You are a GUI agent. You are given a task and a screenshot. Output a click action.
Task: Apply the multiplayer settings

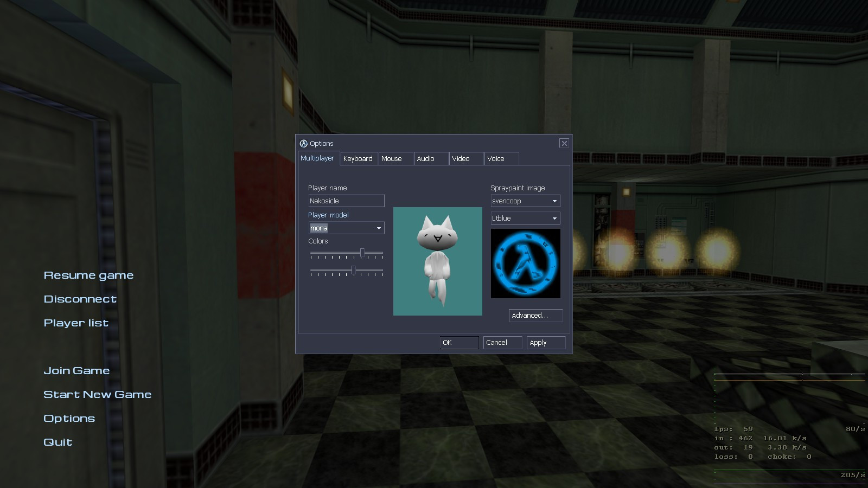click(546, 342)
